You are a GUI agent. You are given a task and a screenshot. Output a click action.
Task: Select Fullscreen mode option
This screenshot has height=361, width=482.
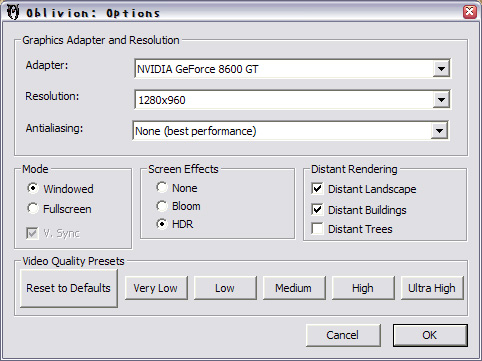33,209
